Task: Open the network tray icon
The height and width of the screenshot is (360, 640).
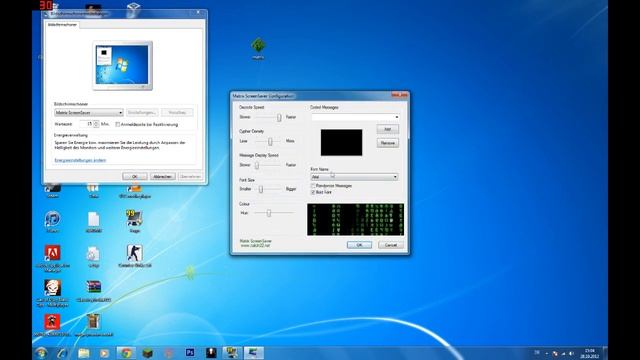Action: point(563,353)
